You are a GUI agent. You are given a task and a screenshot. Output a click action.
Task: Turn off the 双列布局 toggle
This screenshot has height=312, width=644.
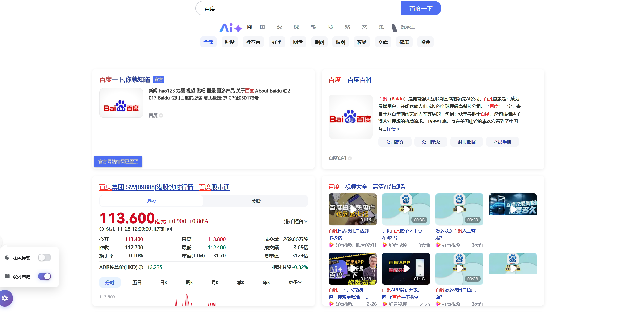[45, 276]
